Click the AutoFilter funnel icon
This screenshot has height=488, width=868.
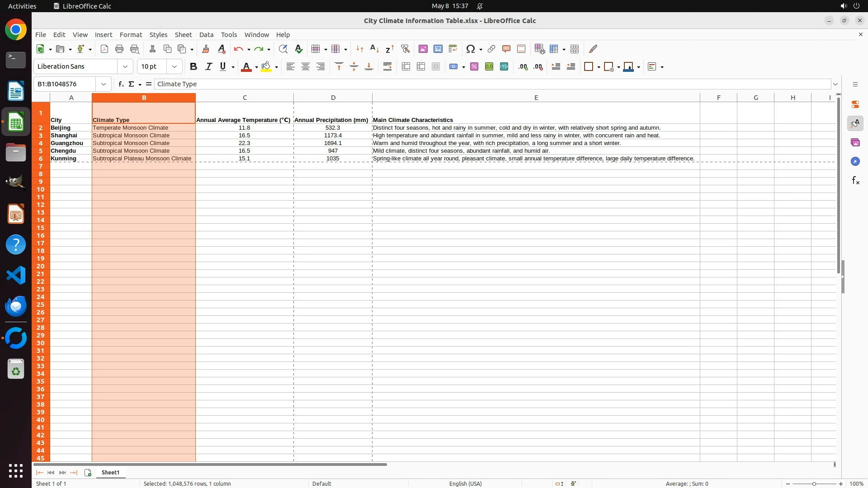[405, 49]
